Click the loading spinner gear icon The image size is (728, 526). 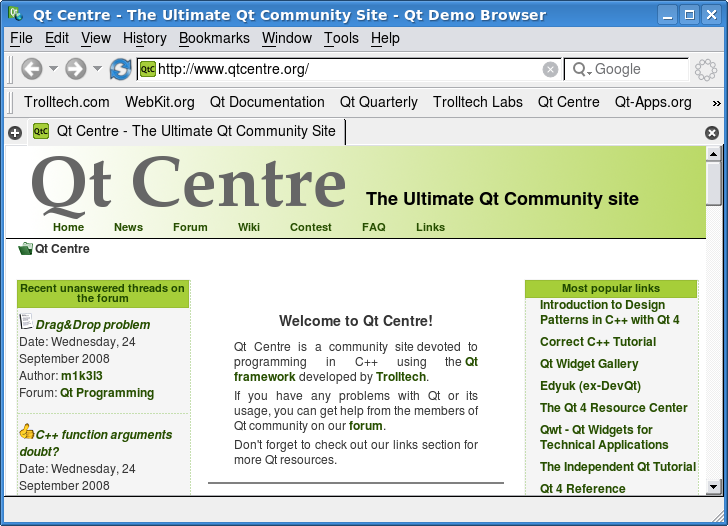[x=706, y=70]
